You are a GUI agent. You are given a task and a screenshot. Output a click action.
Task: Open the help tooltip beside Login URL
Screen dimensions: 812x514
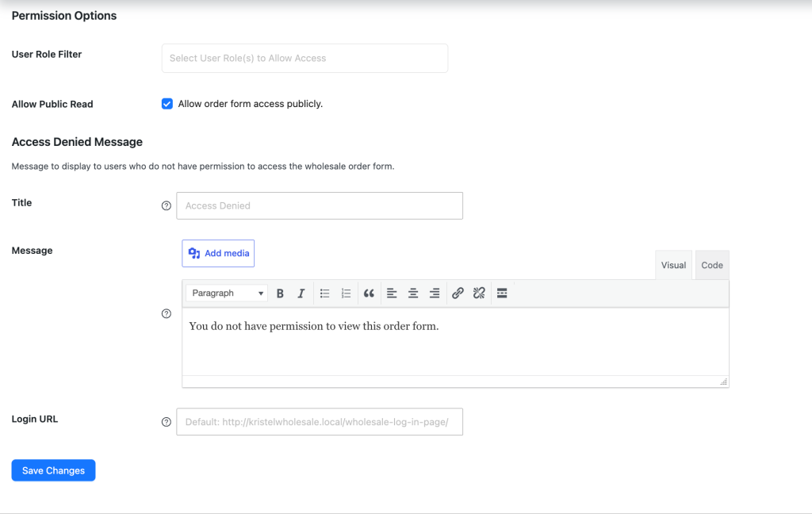(167, 422)
